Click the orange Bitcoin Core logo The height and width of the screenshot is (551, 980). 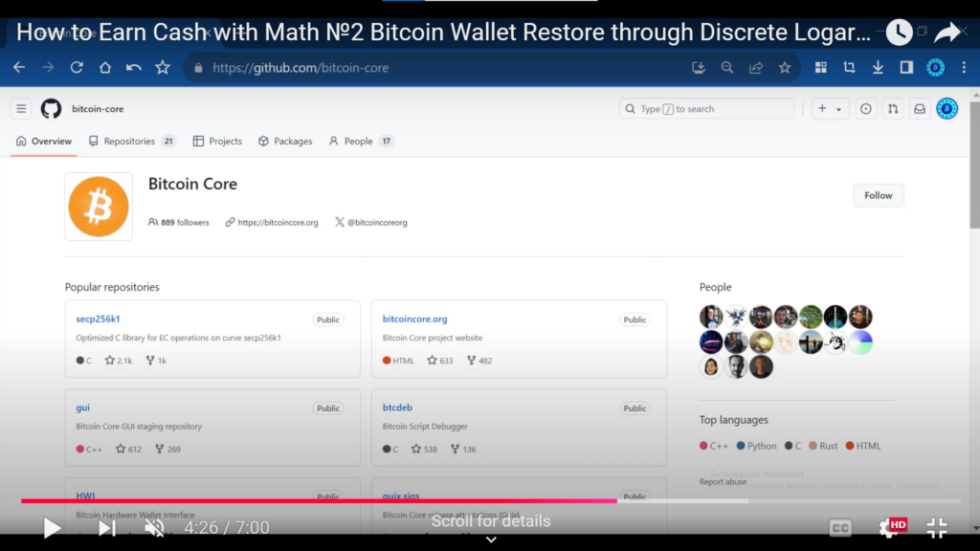(99, 207)
